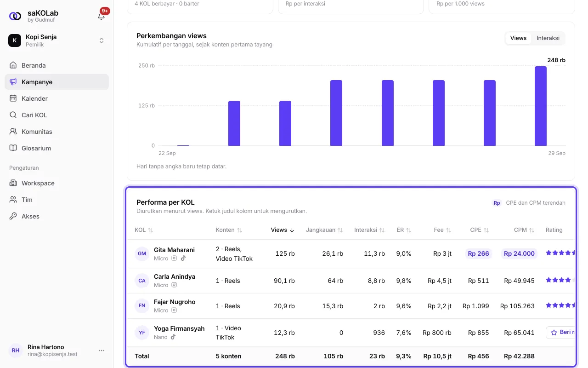Click the name "Fajar Nugroho"
This screenshot has width=588, height=368.
(175, 302)
